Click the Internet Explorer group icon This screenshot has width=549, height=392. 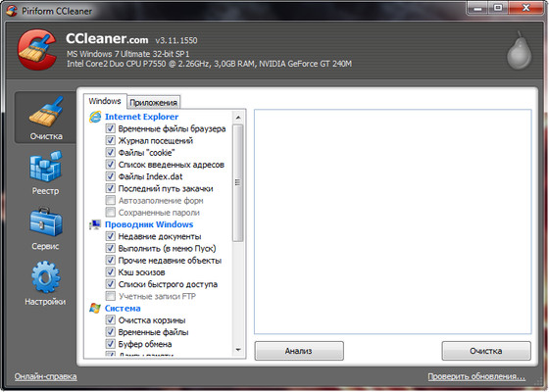(x=95, y=117)
